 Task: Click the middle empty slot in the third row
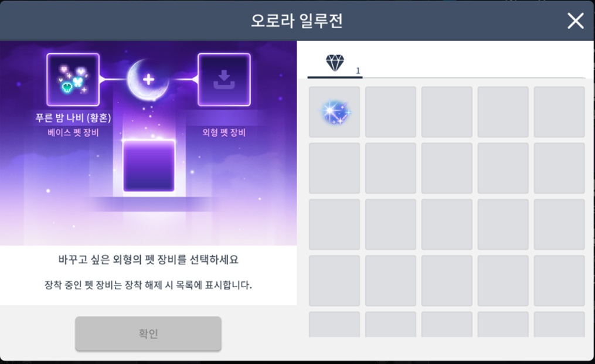tap(447, 224)
